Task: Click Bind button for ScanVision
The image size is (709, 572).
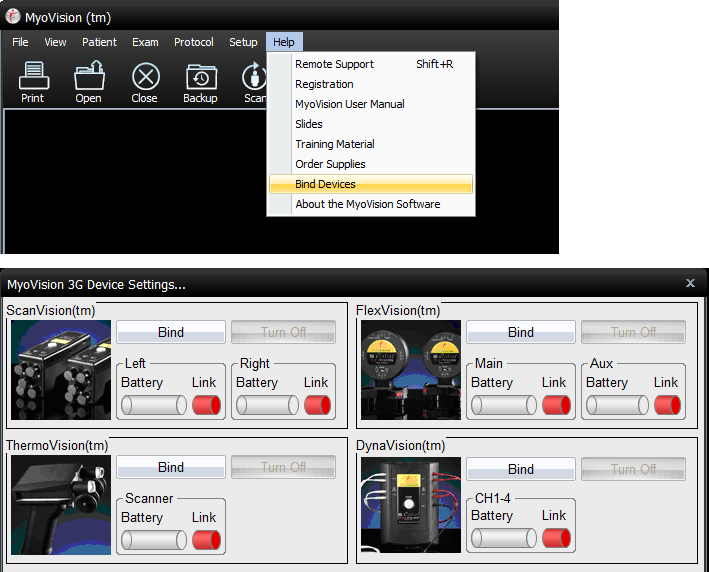Action: pyautogui.click(x=171, y=332)
